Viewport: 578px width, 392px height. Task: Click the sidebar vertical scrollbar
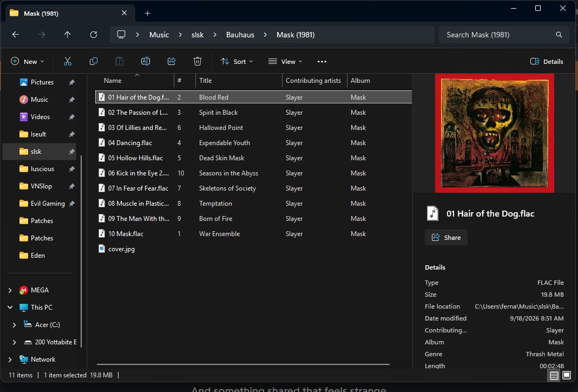pyautogui.click(x=81, y=251)
